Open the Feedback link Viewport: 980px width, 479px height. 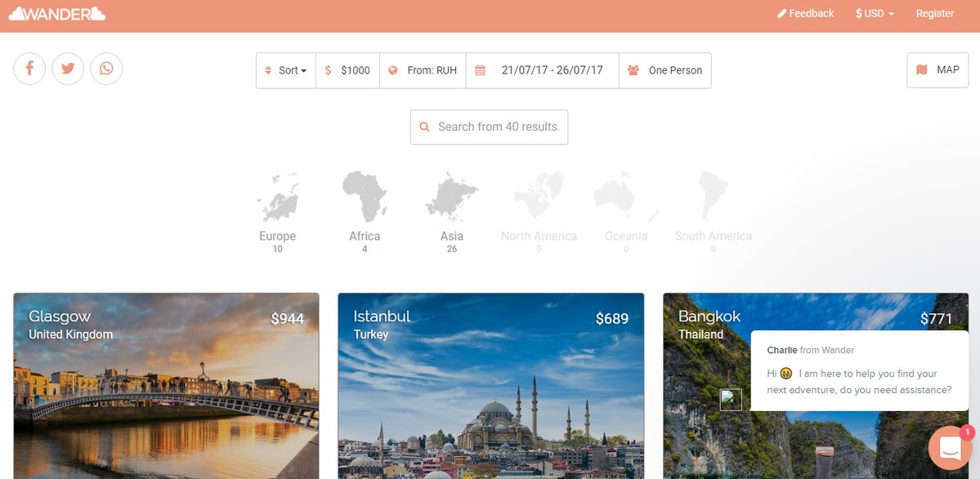click(x=805, y=13)
